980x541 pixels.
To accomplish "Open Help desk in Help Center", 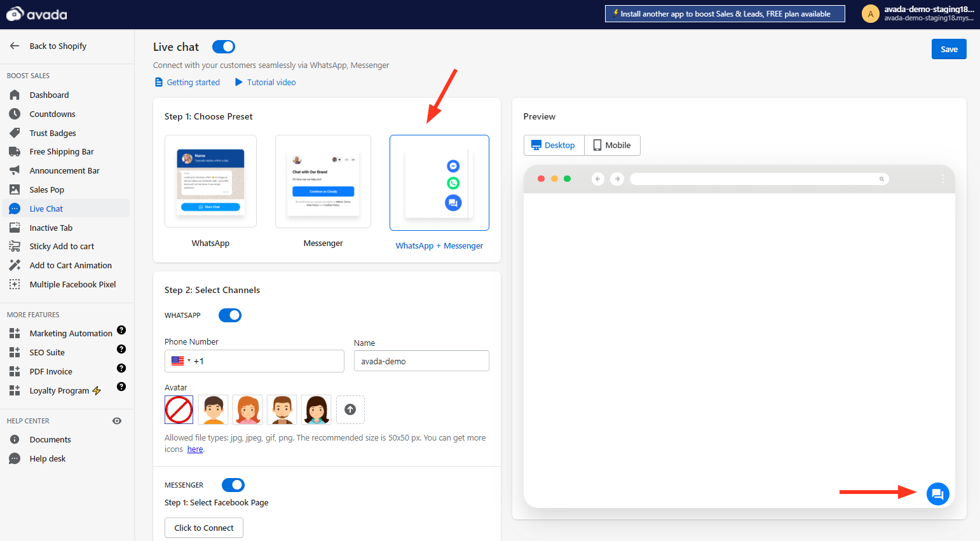I will click(48, 458).
